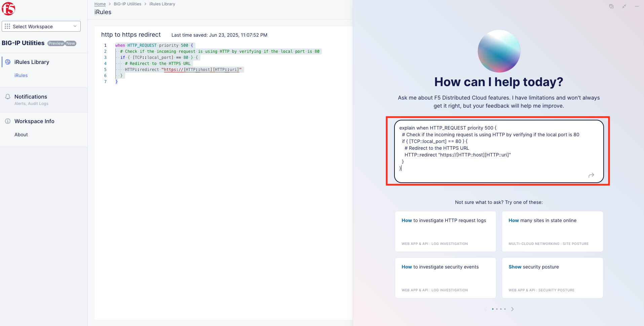Click code line 5 HTTP::redirect statement

click(183, 70)
